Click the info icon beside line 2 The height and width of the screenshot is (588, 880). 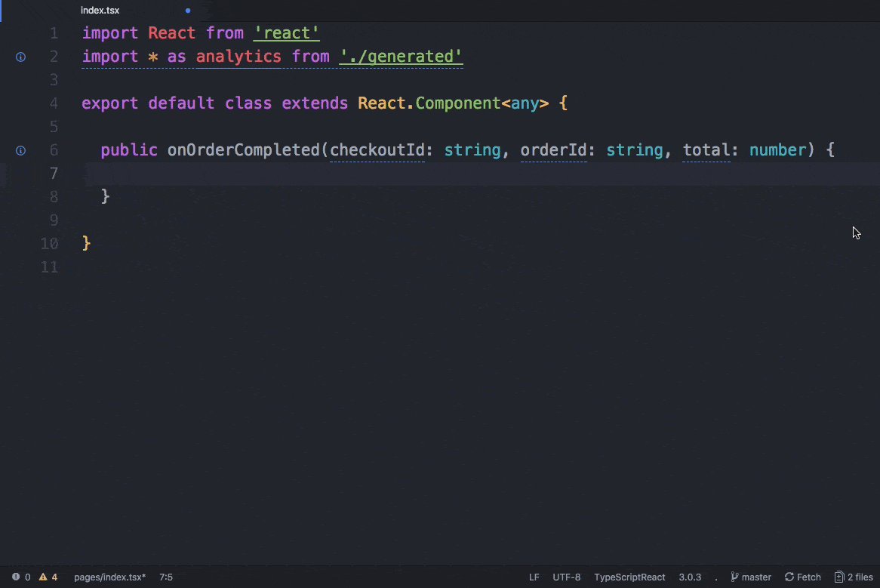click(x=20, y=57)
